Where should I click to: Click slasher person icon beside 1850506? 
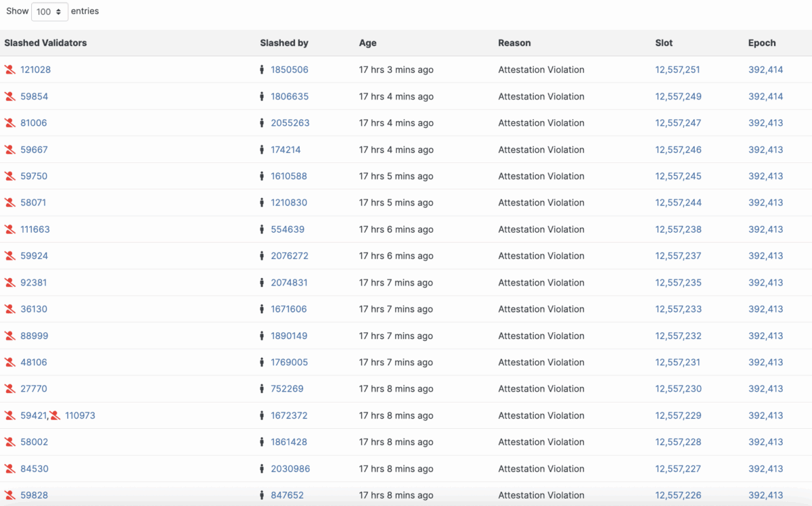262,70
